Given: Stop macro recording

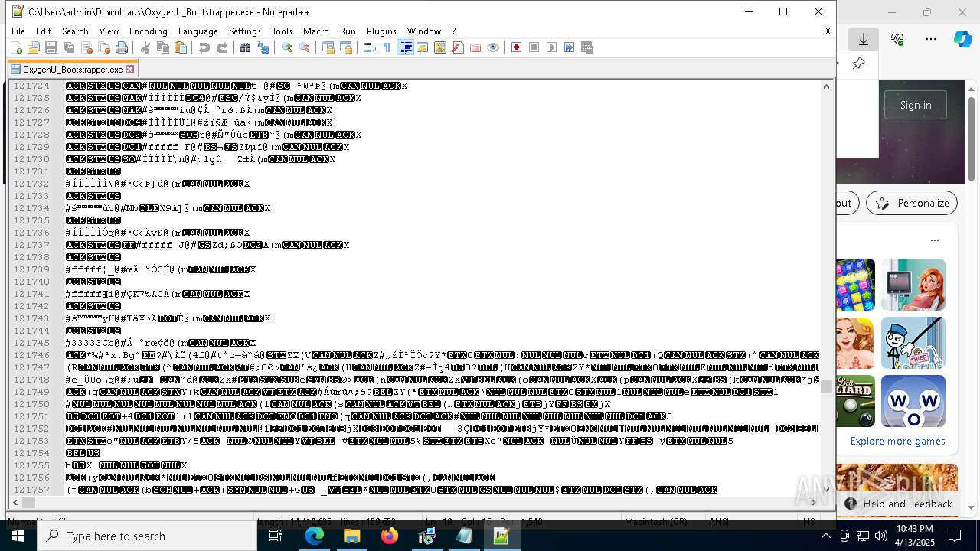Looking at the screenshot, I should point(534,47).
